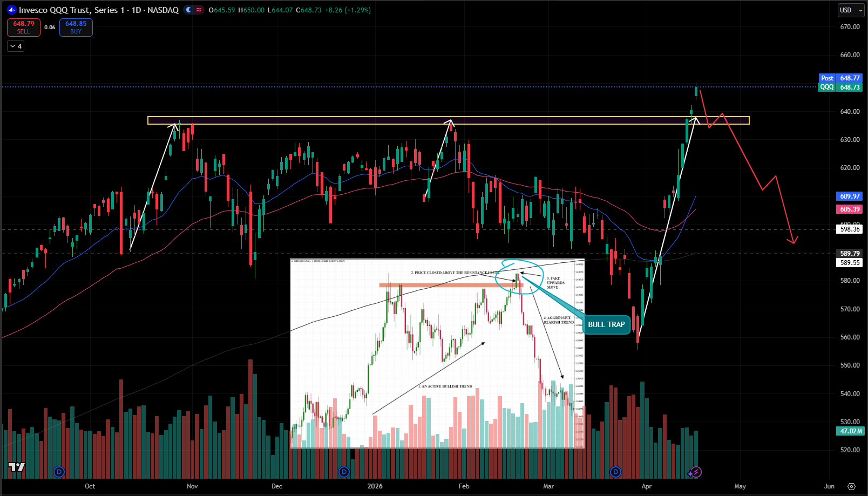Image resolution: width=868 pixels, height=496 pixels.
Task: Click the 47.02 M volume label
Action: pyautogui.click(x=851, y=431)
